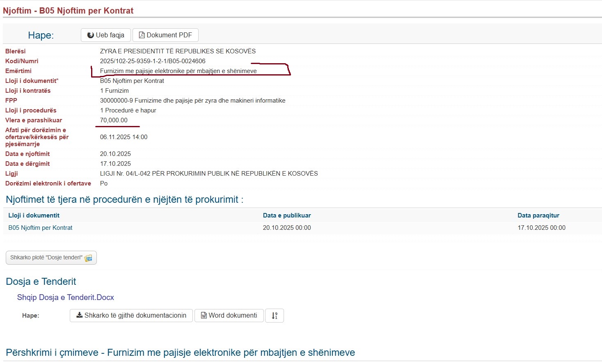Open B05 Njoftim per Kontrat table link
Image resolution: width=602 pixels, height=364 pixels.
40,228
